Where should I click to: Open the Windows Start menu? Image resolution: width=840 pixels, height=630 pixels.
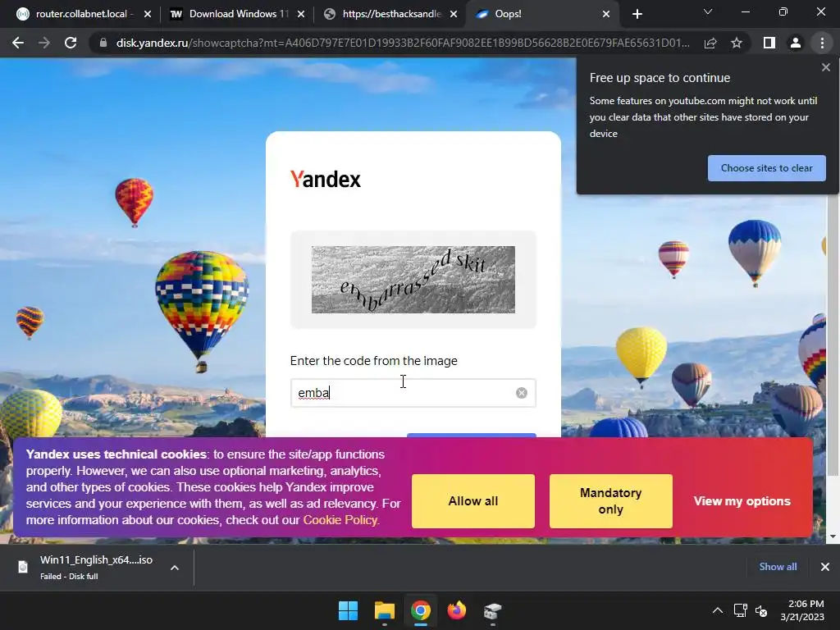348,610
